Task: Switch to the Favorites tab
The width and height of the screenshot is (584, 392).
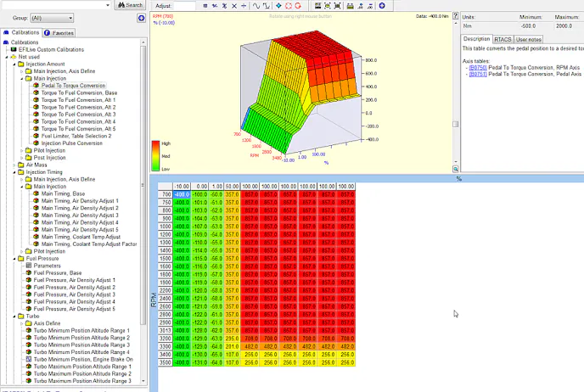Action: (x=59, y=33)
